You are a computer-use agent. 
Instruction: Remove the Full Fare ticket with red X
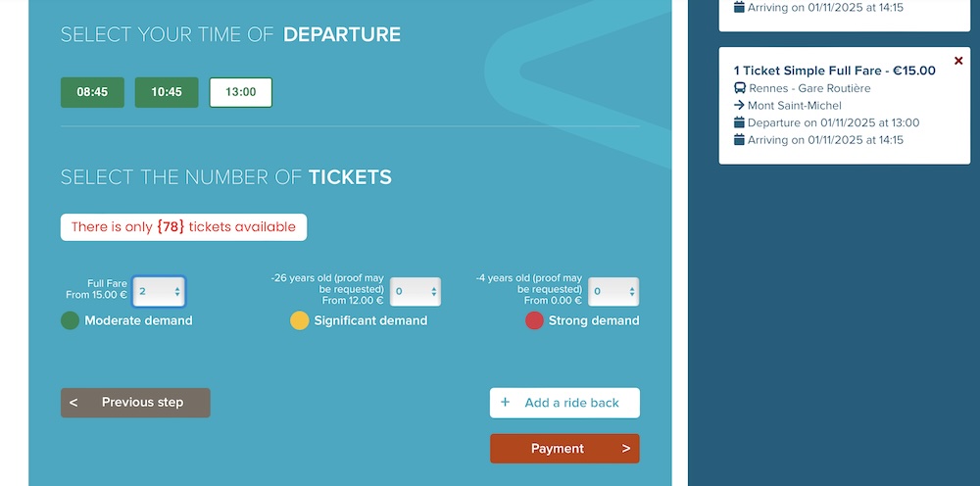[958, 61]
